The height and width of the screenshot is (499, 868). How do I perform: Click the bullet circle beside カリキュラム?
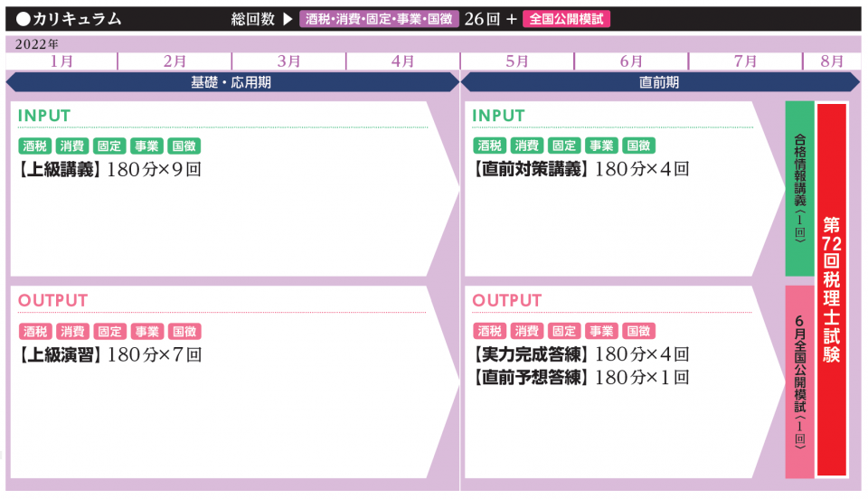click(23, 19)
